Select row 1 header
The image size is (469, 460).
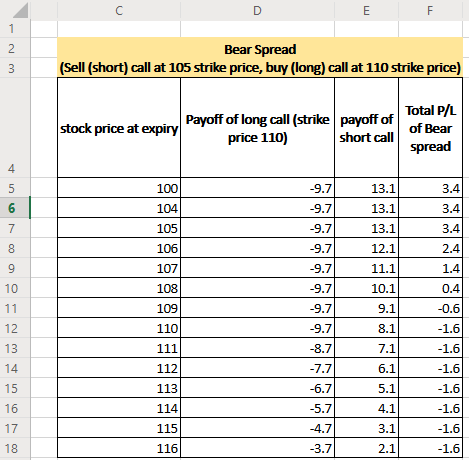[15, 29]
